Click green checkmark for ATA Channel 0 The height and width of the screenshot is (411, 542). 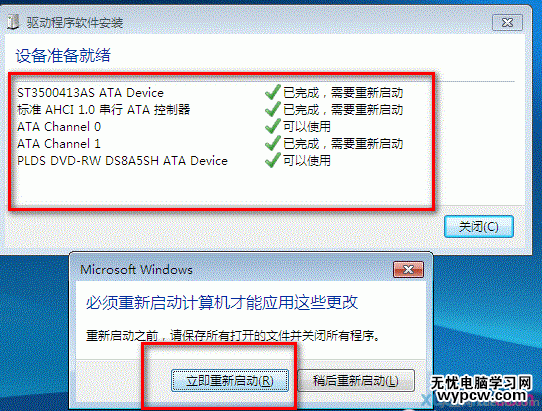tap(272, 126)
